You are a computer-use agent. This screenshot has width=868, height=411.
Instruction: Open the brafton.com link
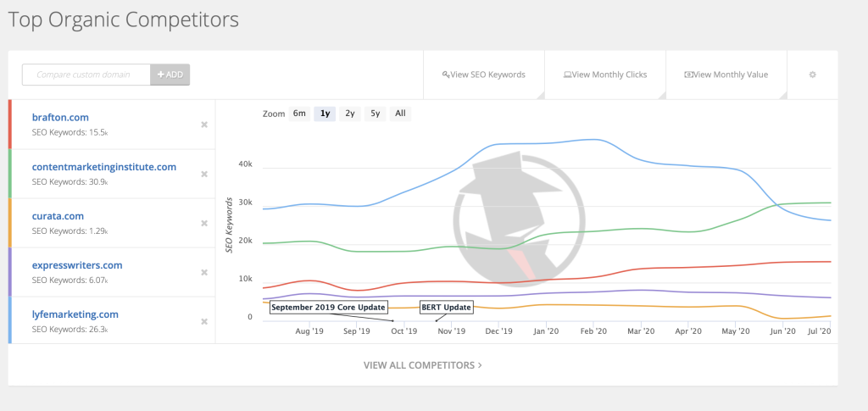tap(60, 117)
